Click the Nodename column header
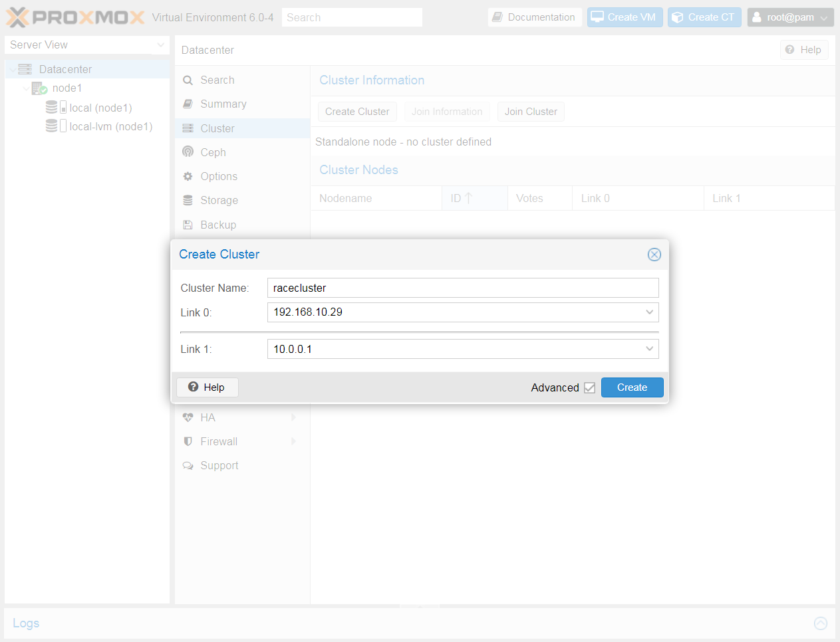 point(376,198)
